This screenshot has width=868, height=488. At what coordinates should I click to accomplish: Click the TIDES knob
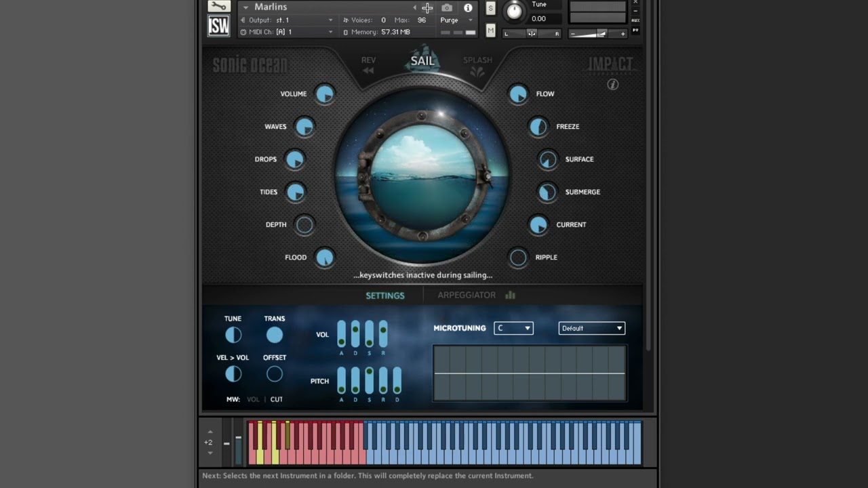click(x=295, y=192)
